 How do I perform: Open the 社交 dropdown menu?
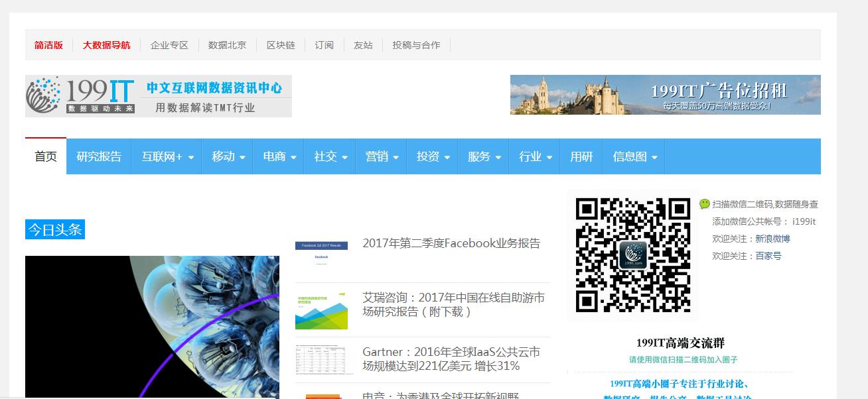328,156
